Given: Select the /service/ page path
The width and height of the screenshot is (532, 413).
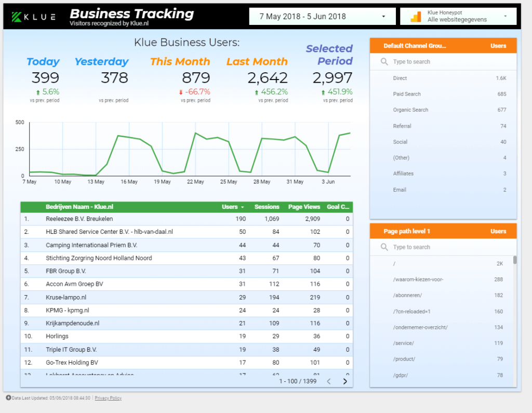Looking at the screenshot, I should [442, 343].
